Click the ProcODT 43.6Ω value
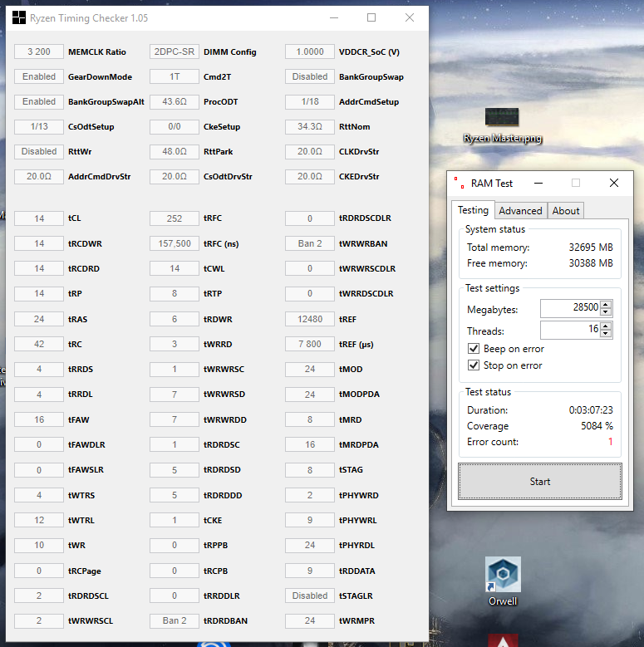The image size is (644, 647). point(175,101)
